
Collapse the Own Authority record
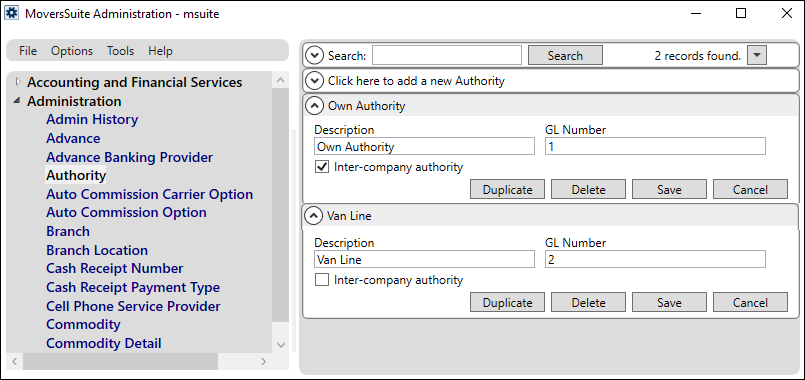(313, 106)
